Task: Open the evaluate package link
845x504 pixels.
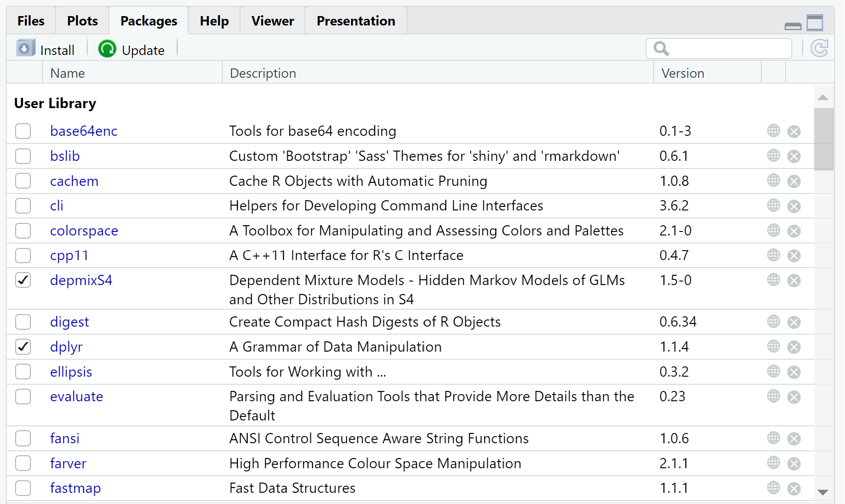Action: pyautogui.click(x=76, y=396)
